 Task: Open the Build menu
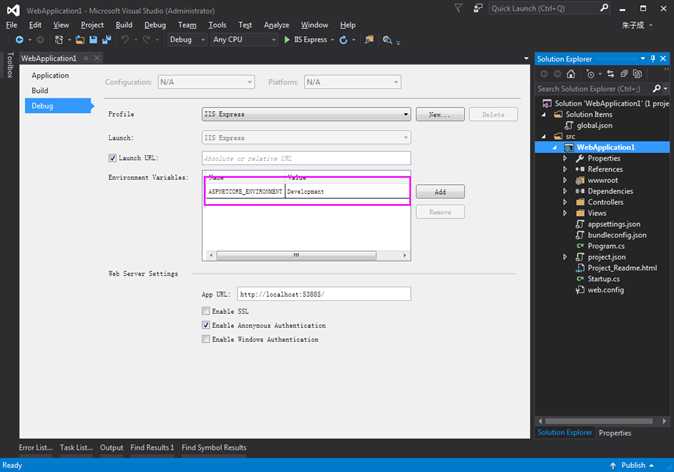124,25
